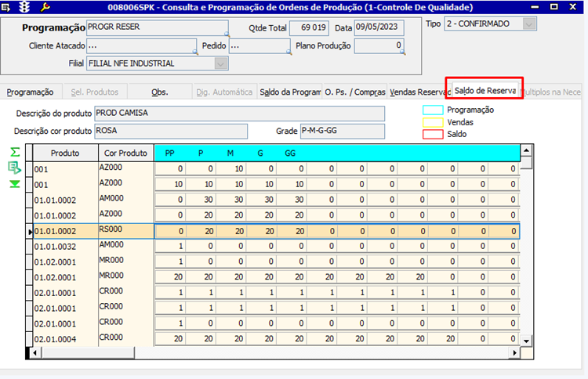Screen dimensions: 588x379
Task: Open the Filial dropdown
Action: click(221, 63)
